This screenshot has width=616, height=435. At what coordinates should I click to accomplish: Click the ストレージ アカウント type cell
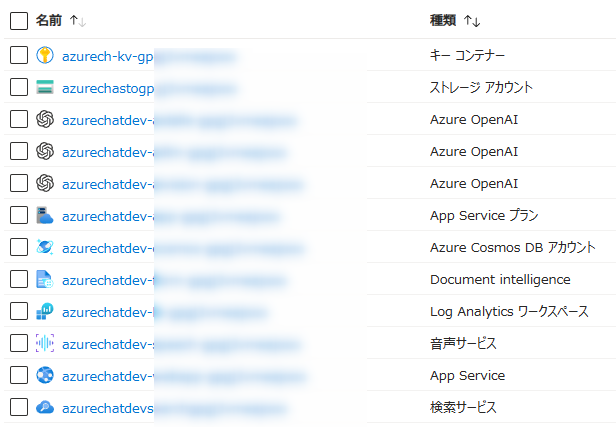click(x=481, y=87)
